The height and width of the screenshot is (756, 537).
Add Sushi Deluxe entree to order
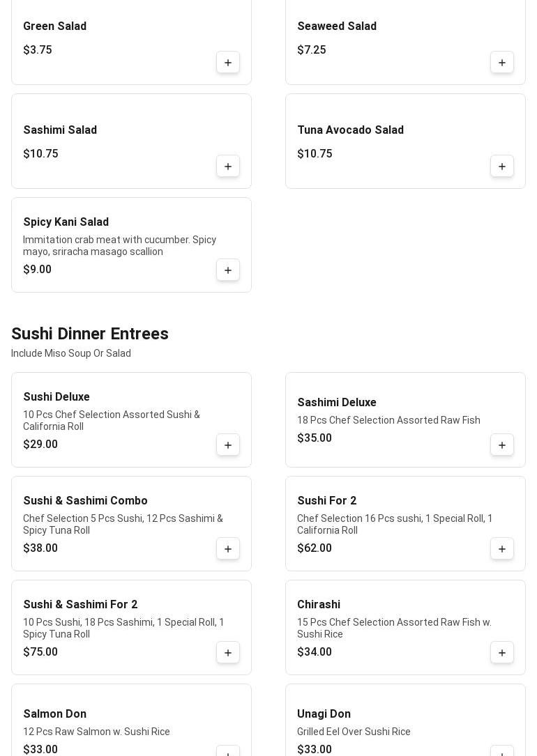pos(228,445)
